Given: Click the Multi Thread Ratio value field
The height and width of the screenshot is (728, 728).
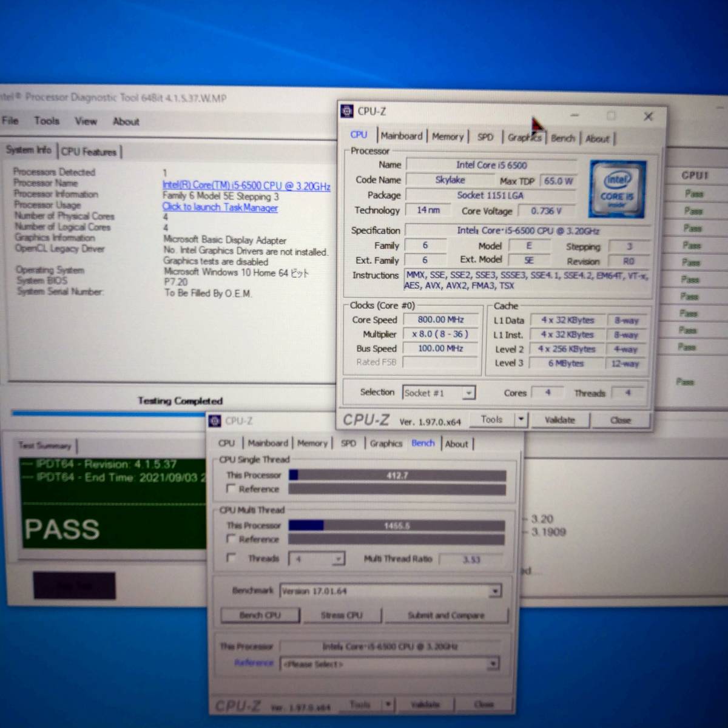Looking at the screenshot, I should point(471,559).
